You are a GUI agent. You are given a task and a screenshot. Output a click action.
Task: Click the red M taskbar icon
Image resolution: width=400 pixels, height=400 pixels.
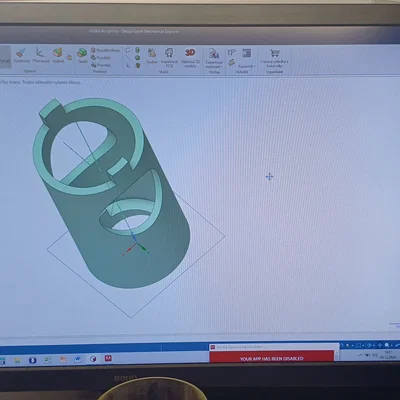point(108,358)
